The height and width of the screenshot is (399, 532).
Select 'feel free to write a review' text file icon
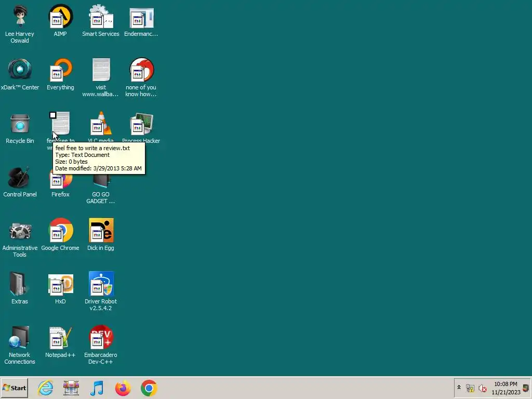point(61,124)
